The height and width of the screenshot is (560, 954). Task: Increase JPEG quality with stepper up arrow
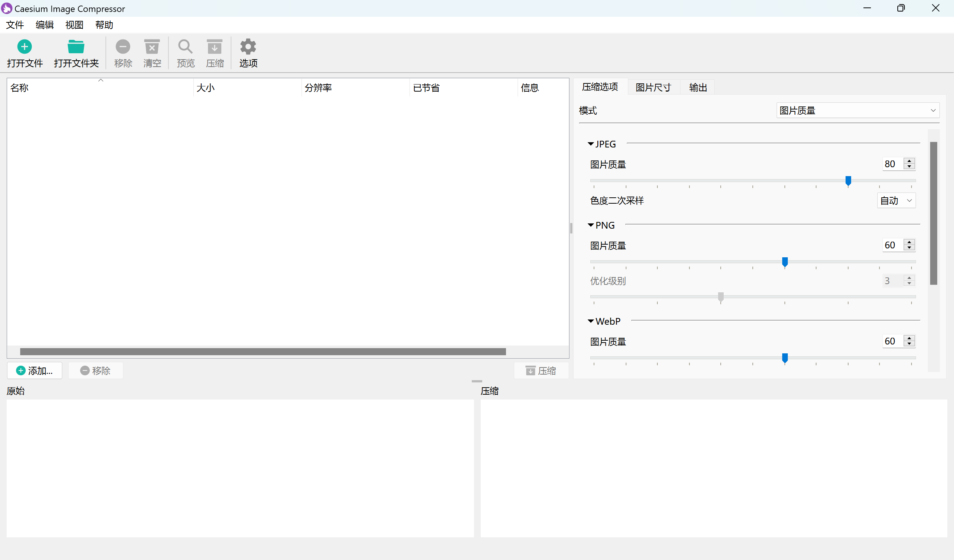[909, 161]
